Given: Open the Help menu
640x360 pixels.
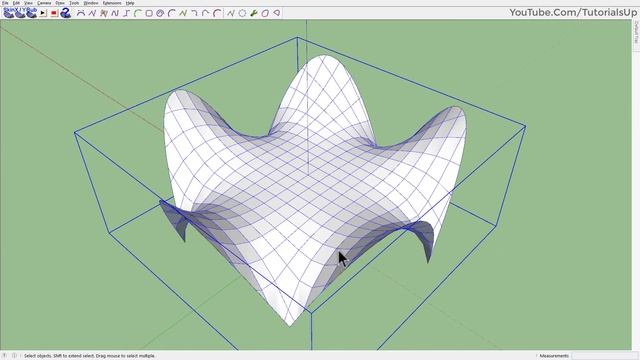Looking at the screenshot, I should tap(130, 3).
